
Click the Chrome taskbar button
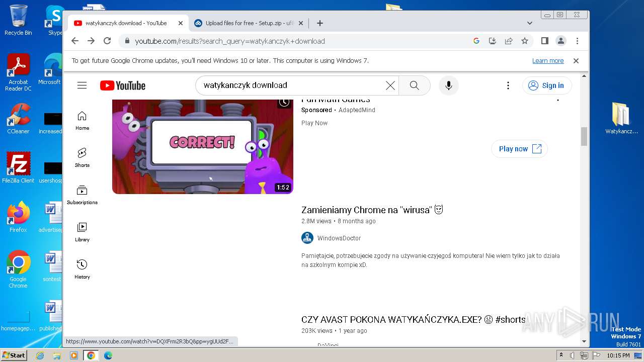91,355
